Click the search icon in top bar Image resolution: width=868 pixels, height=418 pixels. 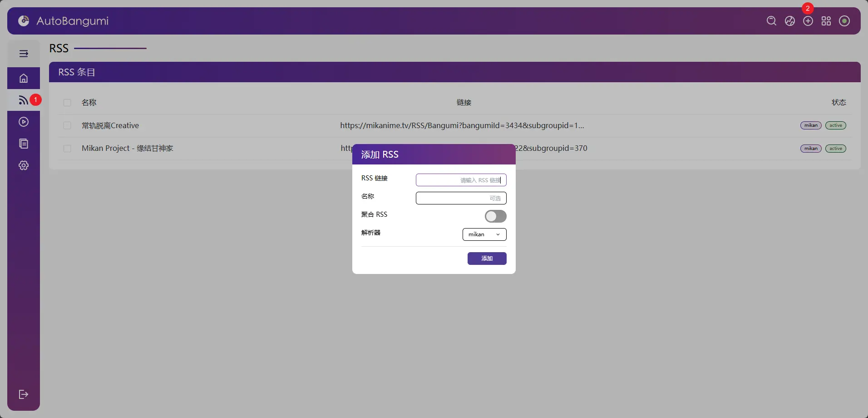point(771,21)
